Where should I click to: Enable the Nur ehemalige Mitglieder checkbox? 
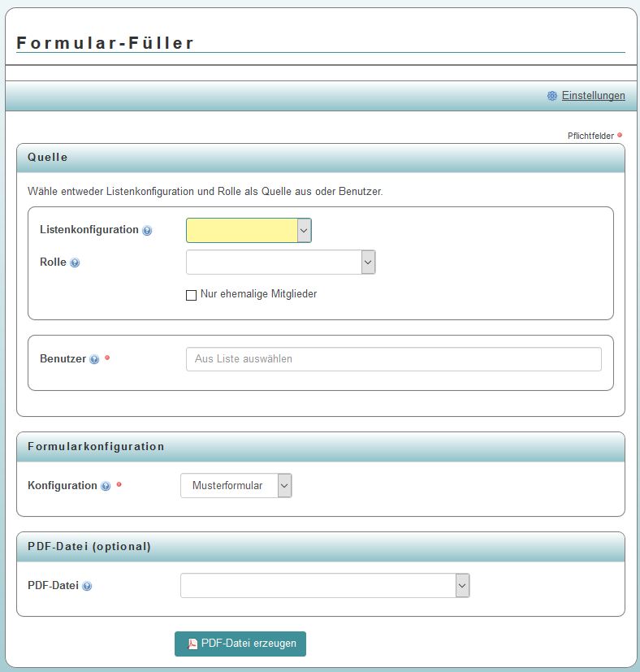pyautogui.click(x=192, y=295)
